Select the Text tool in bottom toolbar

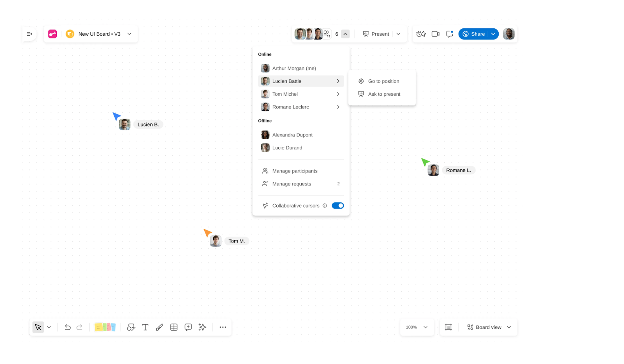pyautogui.click(x=145, y=327)
